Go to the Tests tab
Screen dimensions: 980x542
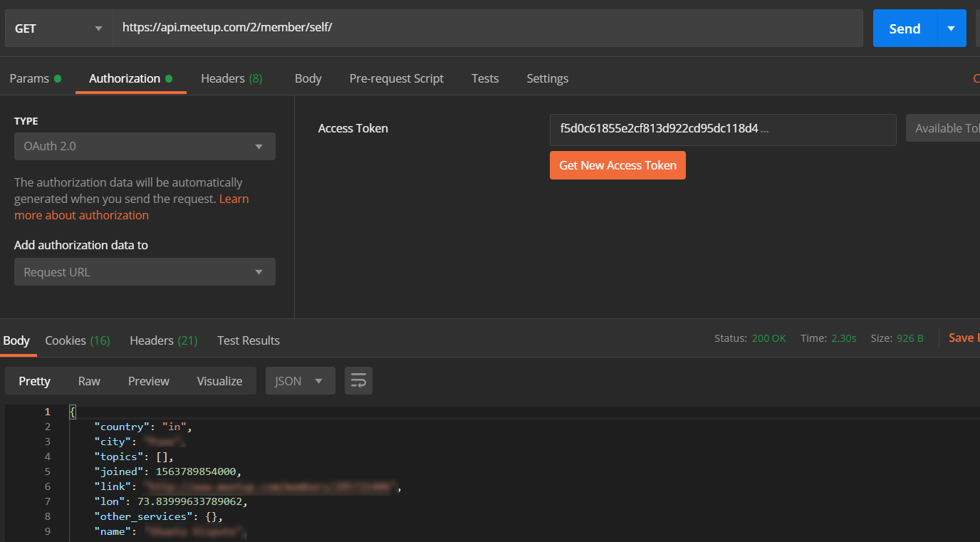[485, 78]
